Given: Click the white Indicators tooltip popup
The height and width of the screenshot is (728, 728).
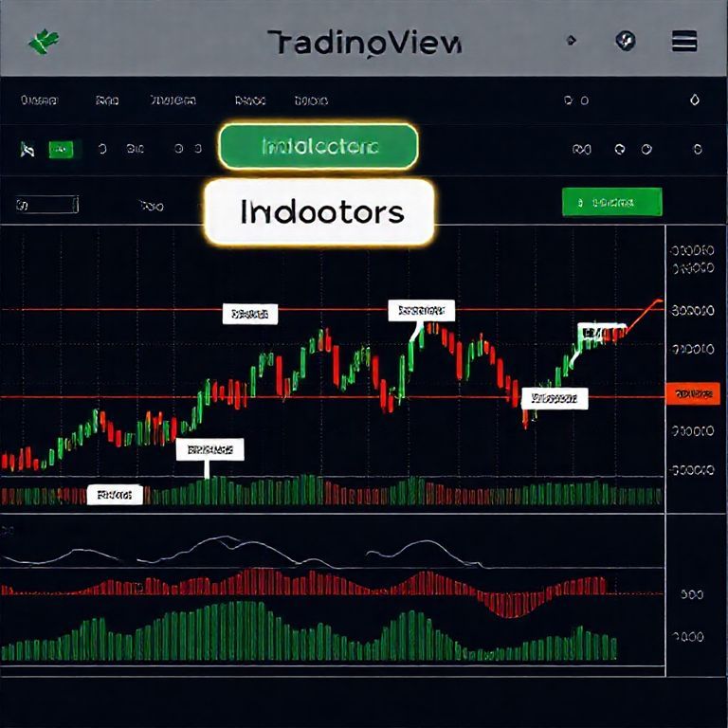Looking at the screenshot, I should (x=318, y=211).
